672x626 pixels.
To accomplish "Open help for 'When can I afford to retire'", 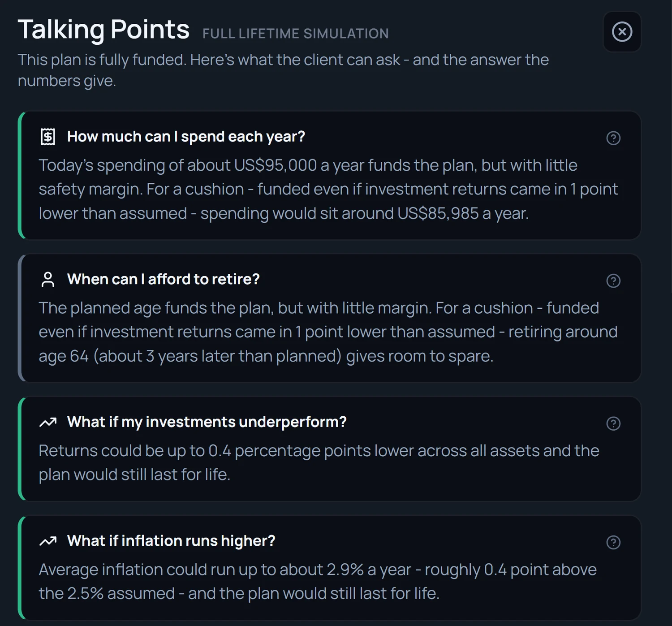I will [x=613, y=281].
